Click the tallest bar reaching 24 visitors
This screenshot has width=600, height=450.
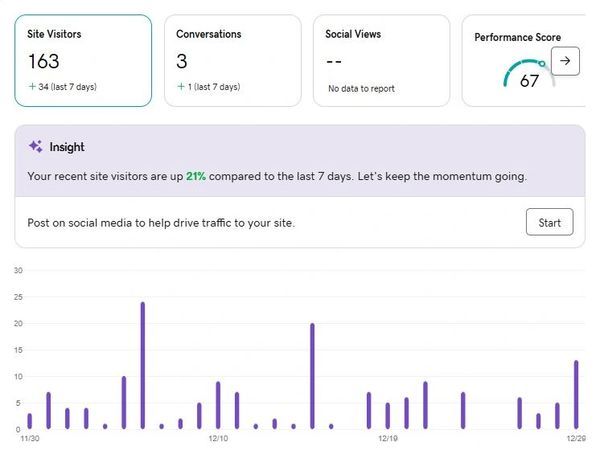142,365
